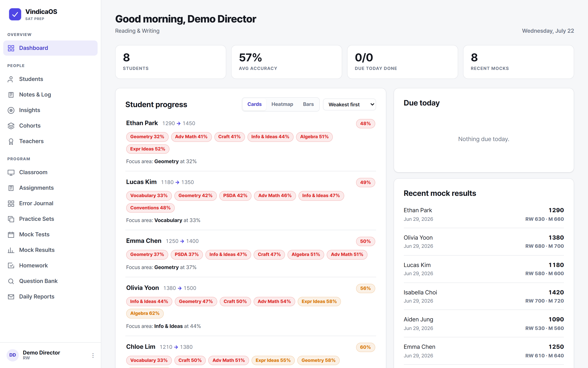This screenshot has height=368, width=588.
Task: Click Lucas Kim's Vocabulary 33% tag
Action: click(149, 196)
